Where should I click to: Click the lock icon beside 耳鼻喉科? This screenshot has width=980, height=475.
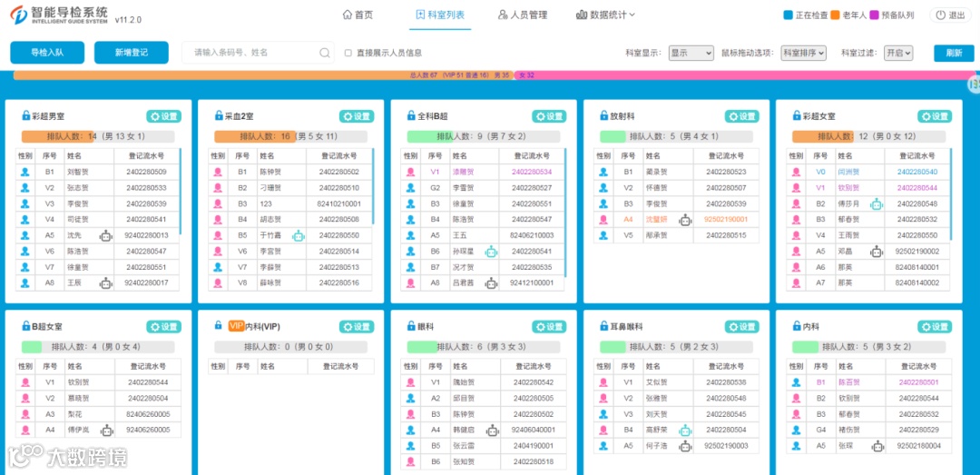[604, 326]
